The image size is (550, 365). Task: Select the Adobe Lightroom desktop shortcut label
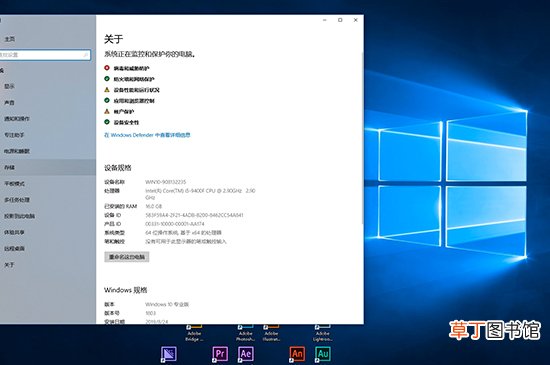(323, 336)
